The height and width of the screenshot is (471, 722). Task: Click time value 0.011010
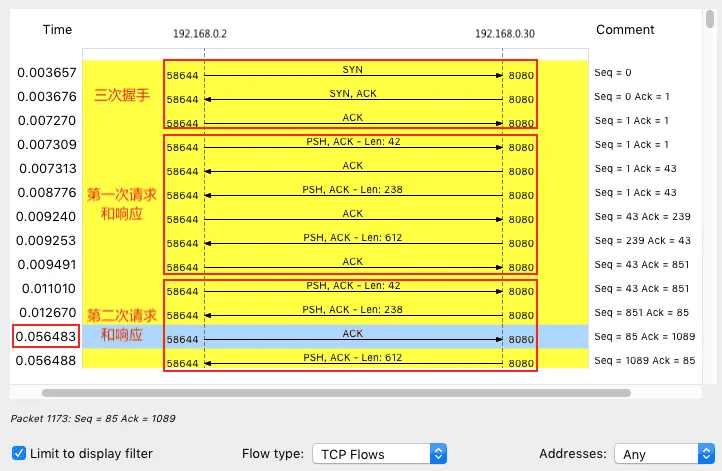(48, 289)
